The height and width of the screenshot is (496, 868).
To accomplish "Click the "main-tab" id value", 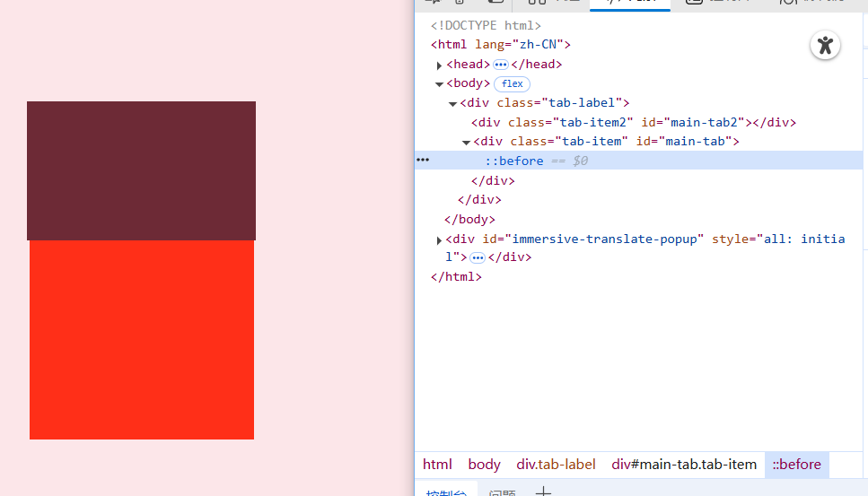I will pos(696,142).
